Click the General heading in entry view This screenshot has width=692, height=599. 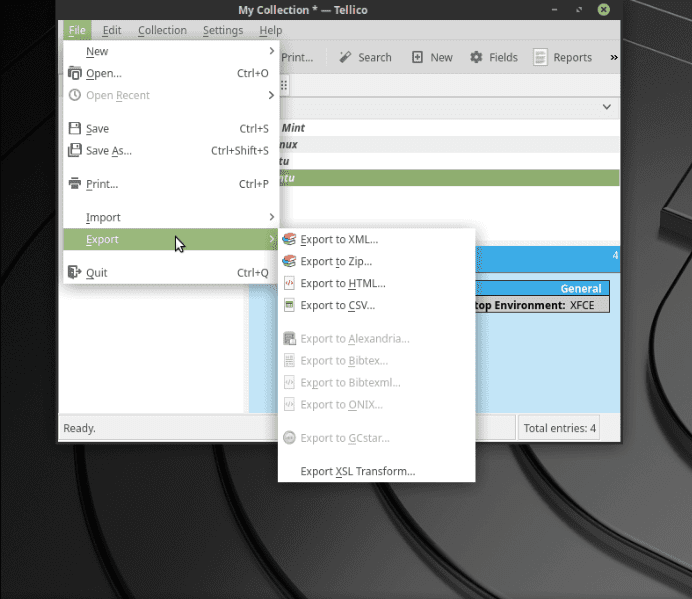pos(581,289)
